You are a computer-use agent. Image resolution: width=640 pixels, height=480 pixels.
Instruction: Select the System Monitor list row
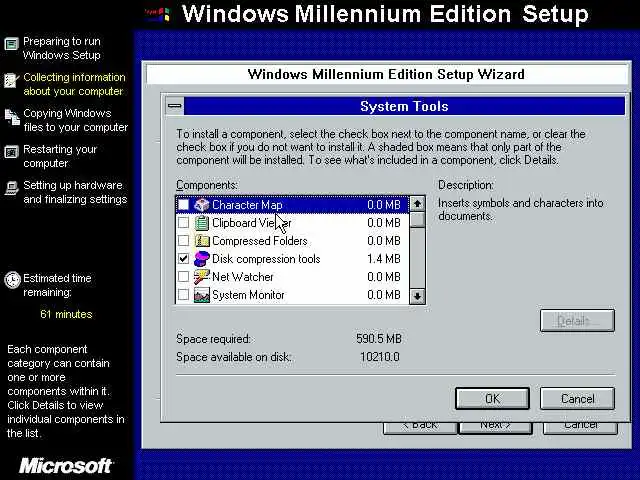pos(292,295)
